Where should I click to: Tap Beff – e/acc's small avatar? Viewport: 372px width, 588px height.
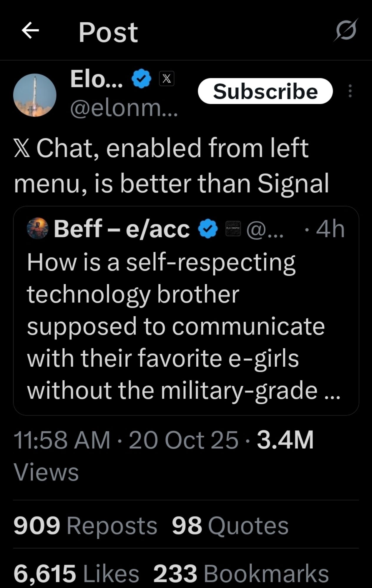pyautogui.click(x=38, y=228)
